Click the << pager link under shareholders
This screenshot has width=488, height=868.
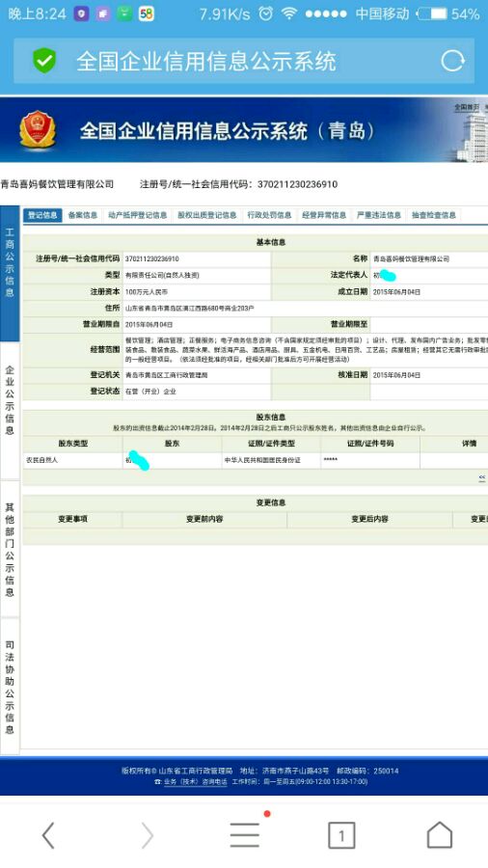pyautogui.click(x=482, y=477)
